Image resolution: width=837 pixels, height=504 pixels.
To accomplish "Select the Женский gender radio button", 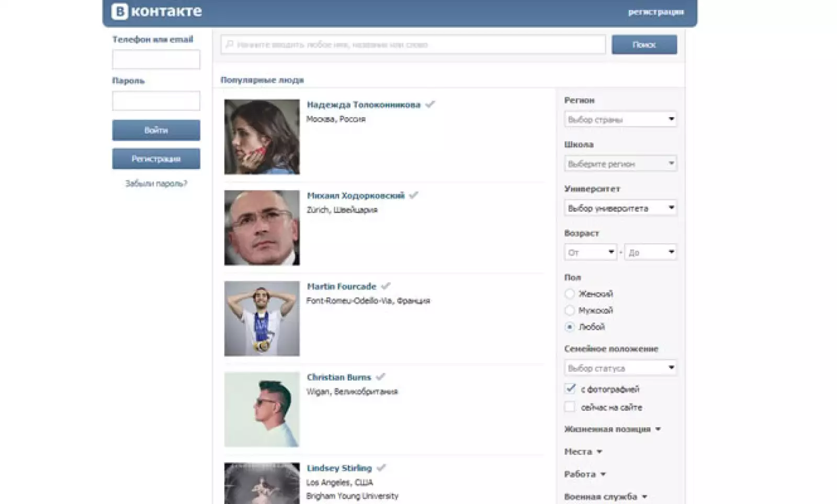I will click(x=570, y=294).
